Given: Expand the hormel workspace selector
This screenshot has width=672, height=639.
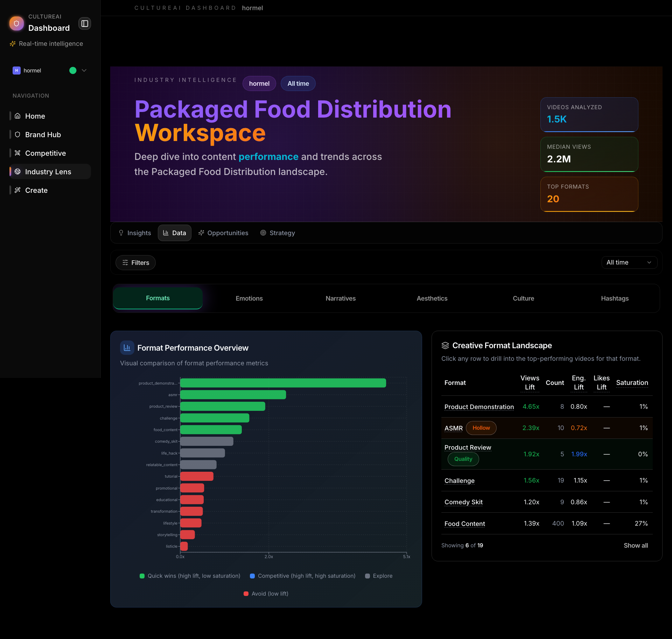Looking at the screenshot, I should (x=84, y=70).
